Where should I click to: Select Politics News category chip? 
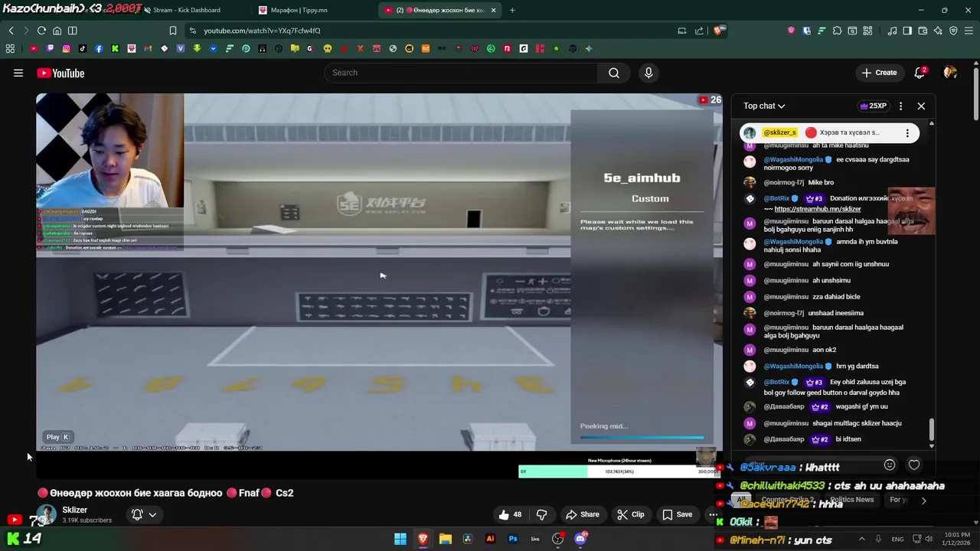tap(851, 500)
